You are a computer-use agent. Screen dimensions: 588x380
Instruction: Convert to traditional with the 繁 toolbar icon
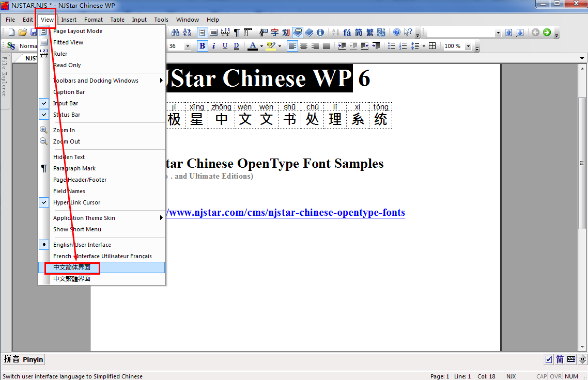[x=370, y=33]
